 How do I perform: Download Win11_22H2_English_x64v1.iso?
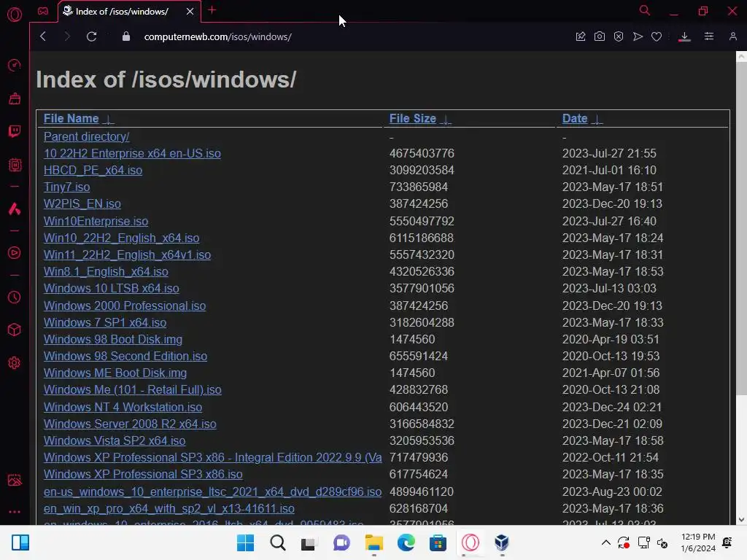coord(127,254)
